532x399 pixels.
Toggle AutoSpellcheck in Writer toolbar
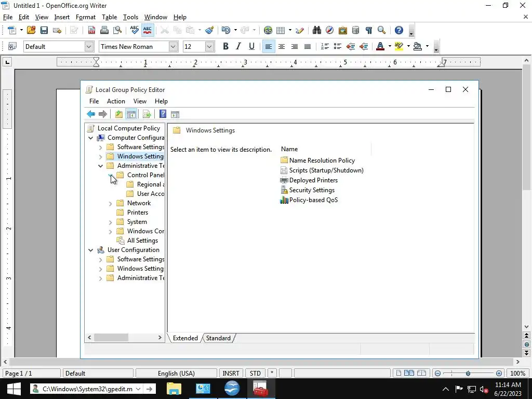[x=147, y=30]
